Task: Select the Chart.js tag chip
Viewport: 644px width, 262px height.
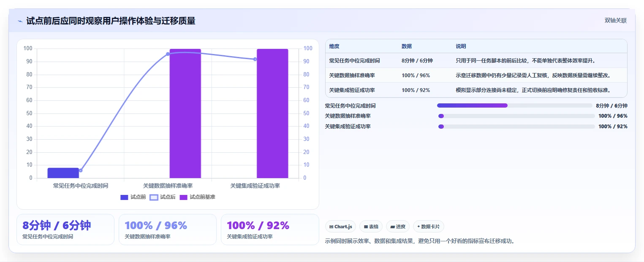Action: pyautogui.click(x=340, y=227)
